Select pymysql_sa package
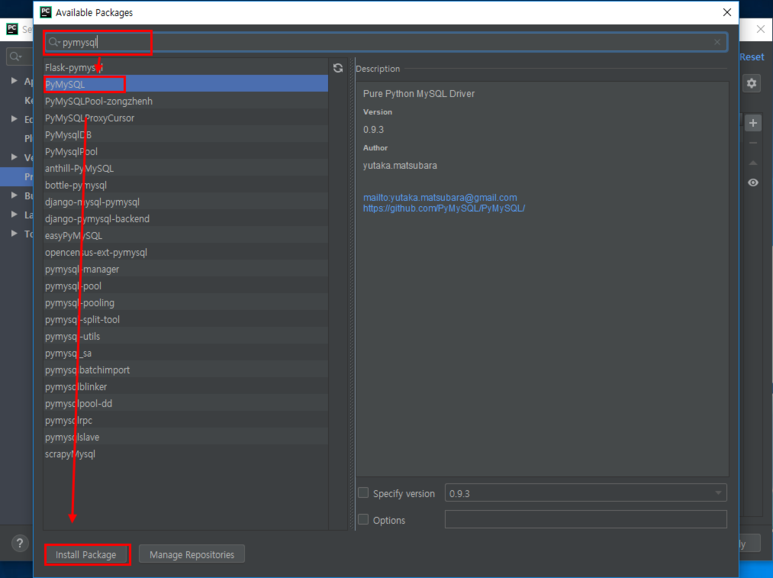Viewport: 773px width, 578px height. pyautogui.click(x=186, y=353)
